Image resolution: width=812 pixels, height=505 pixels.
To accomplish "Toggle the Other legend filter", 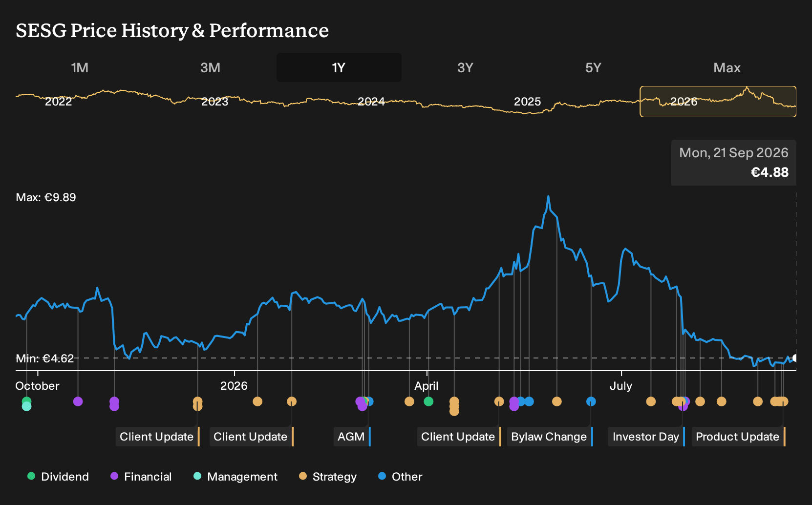I will pyautogui.click(x=400, y=477).
